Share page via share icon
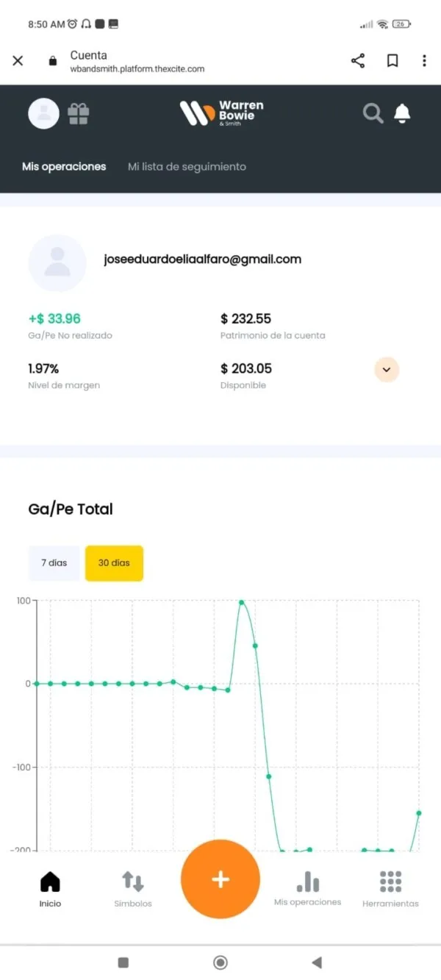 pos(358,61)
